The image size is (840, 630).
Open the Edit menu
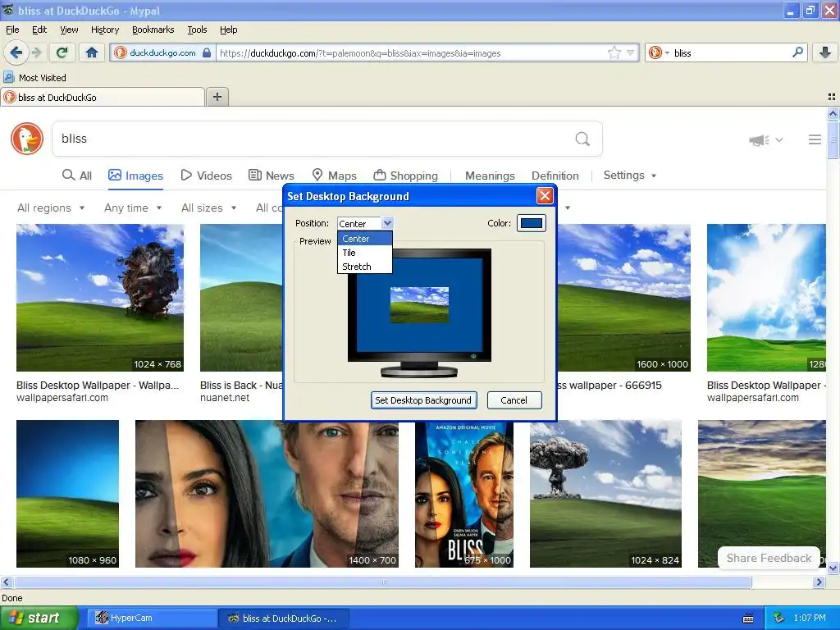(x=39, y=30)
